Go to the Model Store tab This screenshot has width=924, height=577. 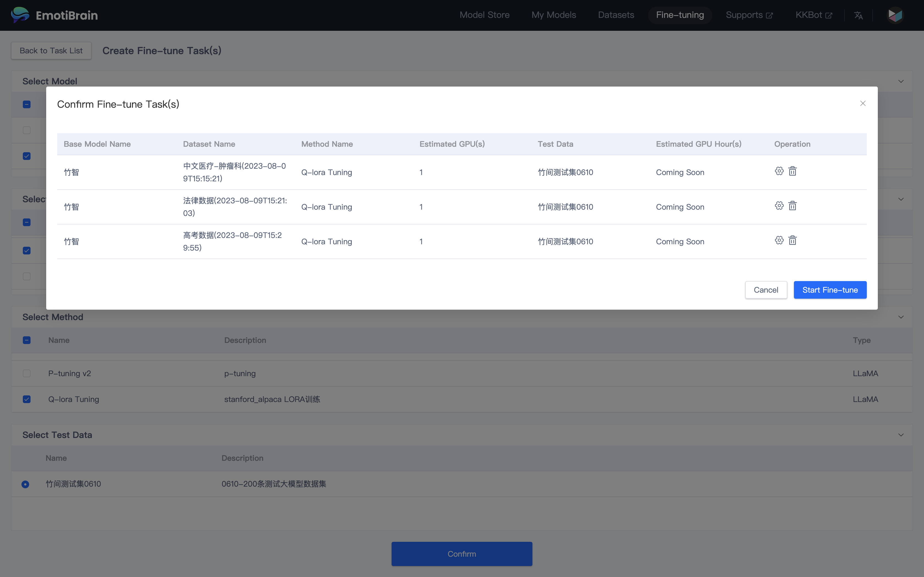pos(484,15)
